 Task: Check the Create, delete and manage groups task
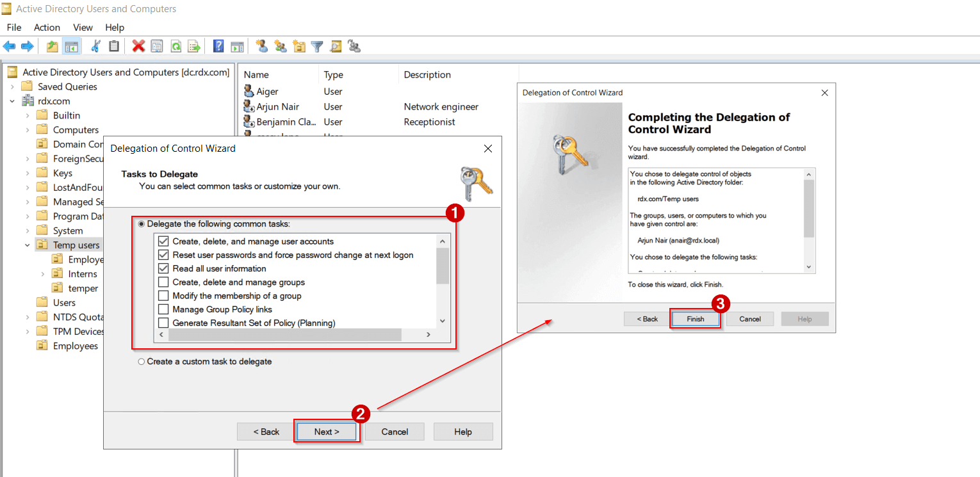[163, 282]
